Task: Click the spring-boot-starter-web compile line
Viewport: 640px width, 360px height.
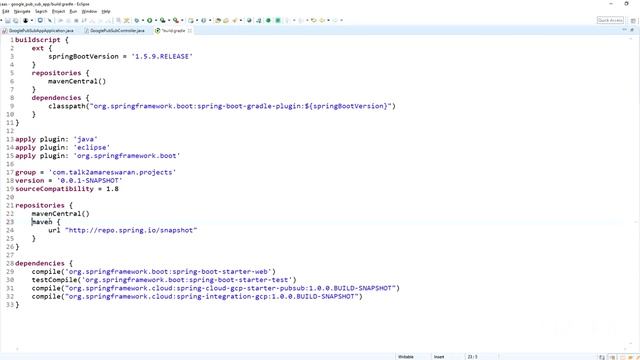Action: pos(154,272)
